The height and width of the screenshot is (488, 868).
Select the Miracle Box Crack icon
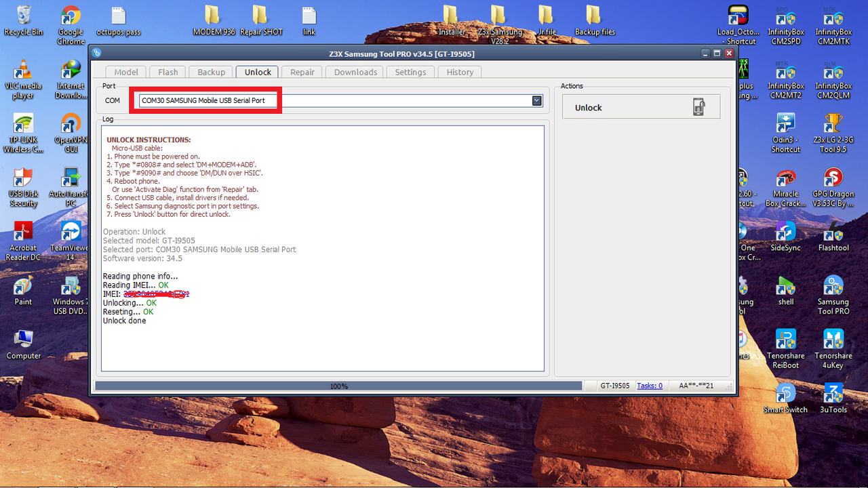786,188
